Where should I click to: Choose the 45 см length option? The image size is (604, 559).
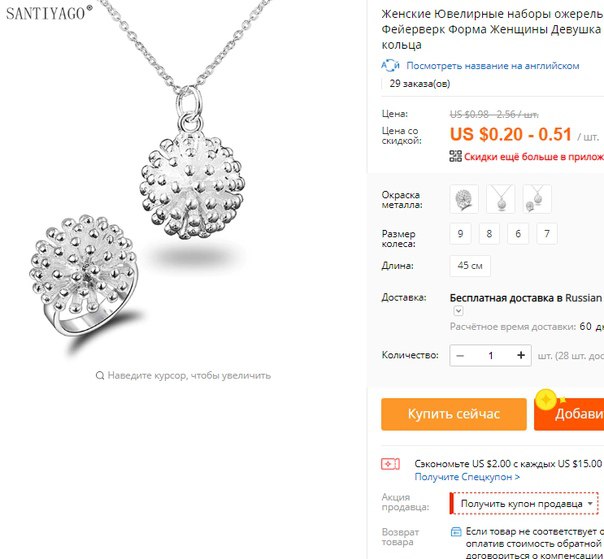(470, 266)
